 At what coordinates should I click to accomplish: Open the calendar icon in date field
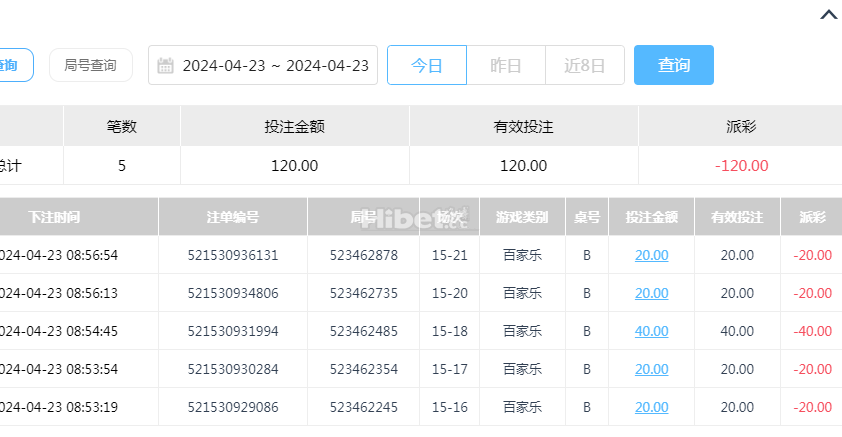click(x=165, y=65)
